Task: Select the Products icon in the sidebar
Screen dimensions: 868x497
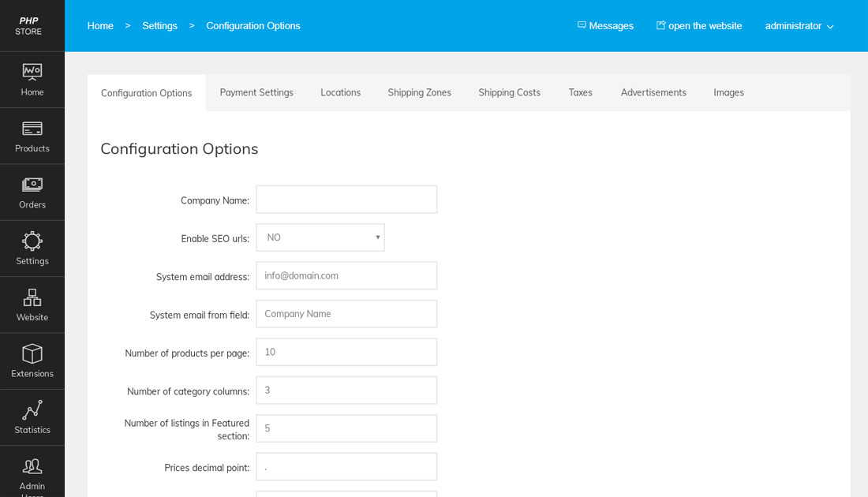Action: pos(32,136)
